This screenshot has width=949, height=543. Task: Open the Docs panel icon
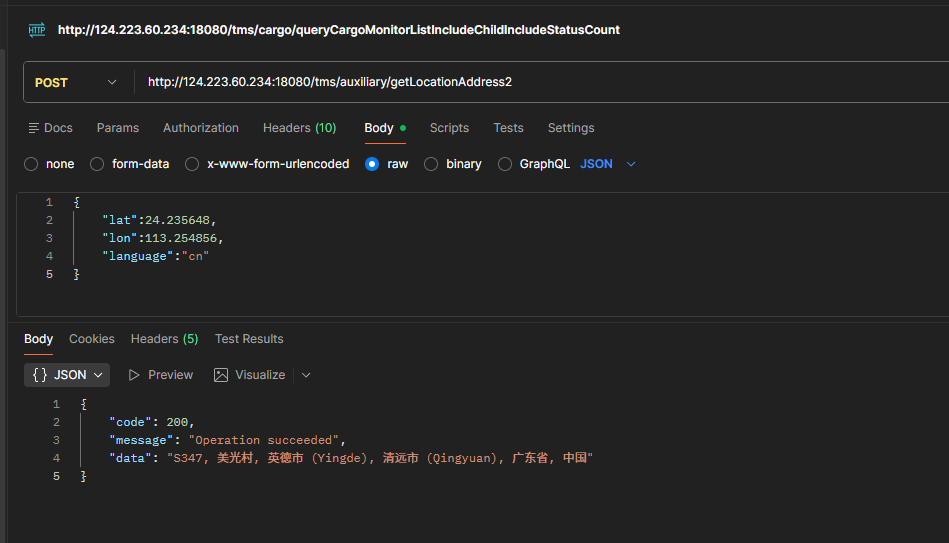point(34,128)
